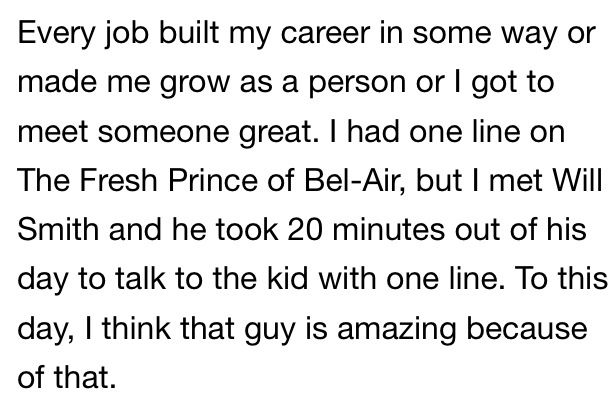Place cursor on the word "someone"
This screenshot has height=413, width=614.
coord(163,132)
